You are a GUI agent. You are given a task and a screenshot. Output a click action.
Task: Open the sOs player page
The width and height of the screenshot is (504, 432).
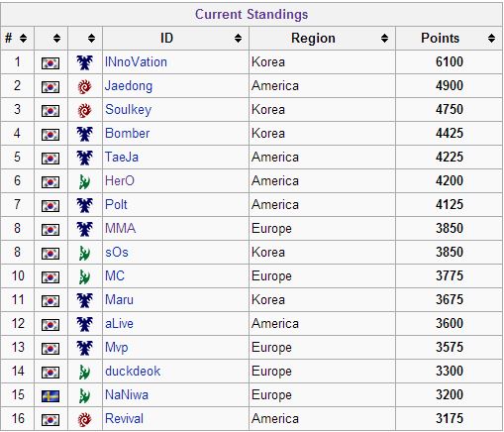[117, 253]
